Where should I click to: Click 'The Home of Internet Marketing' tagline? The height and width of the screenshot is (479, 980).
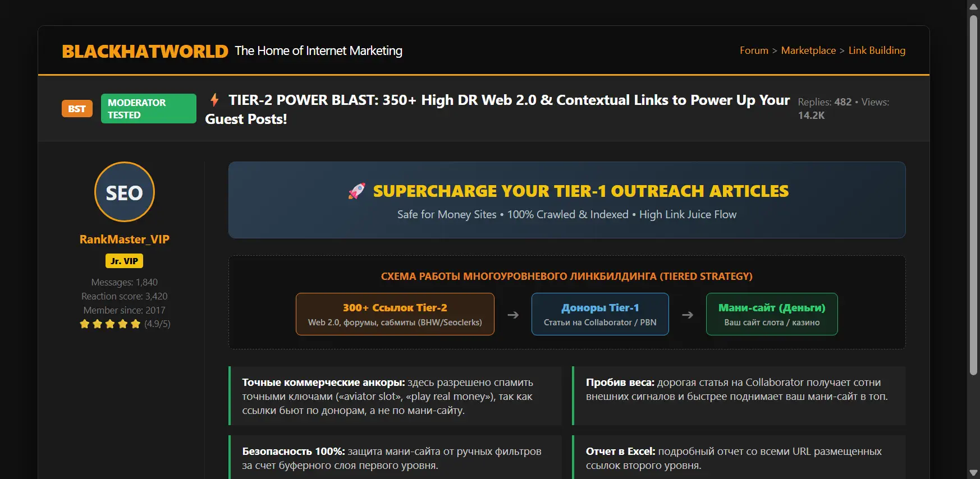(318, 51)
